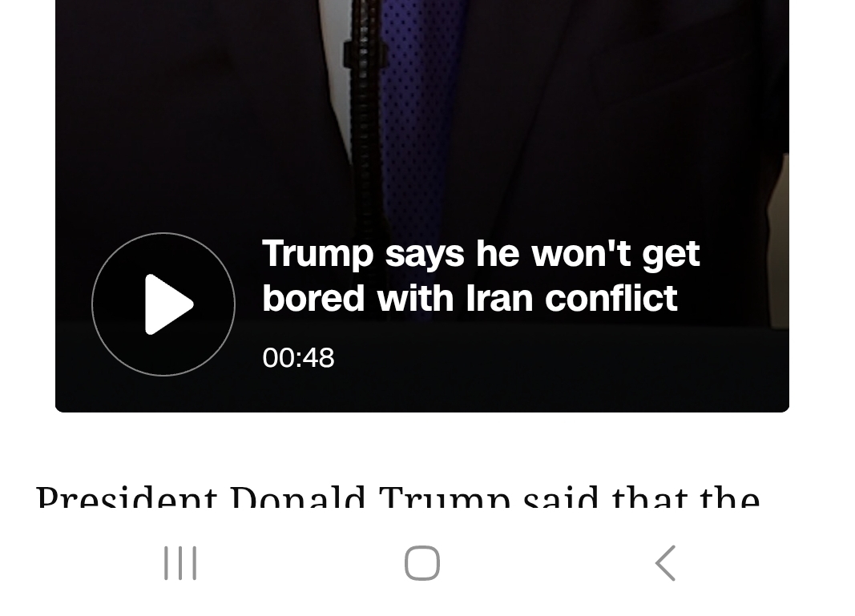
Task: Click the word "Donald" in the article
Action: point(297,497)
